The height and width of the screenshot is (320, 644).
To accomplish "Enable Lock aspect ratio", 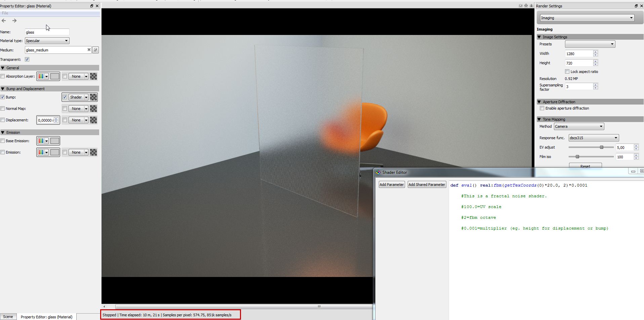I will pyautogui.click(x=567, y=72).
